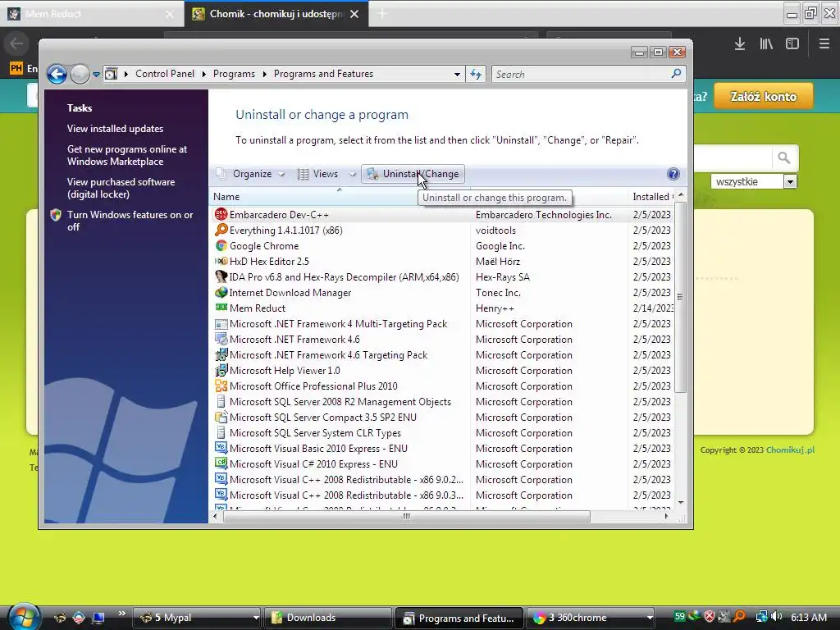
Task: Toggle the browser sidebar icon
Action: (792, 44)
